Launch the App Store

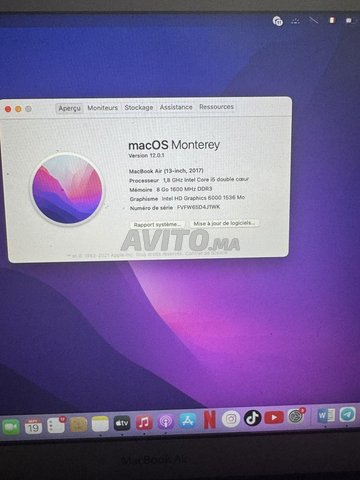tap(188, 421)
